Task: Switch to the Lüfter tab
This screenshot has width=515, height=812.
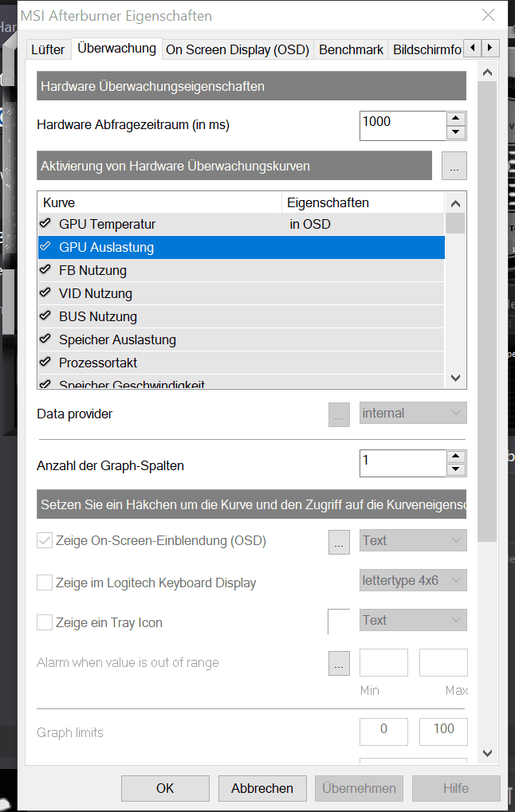Action: (48, 49)
